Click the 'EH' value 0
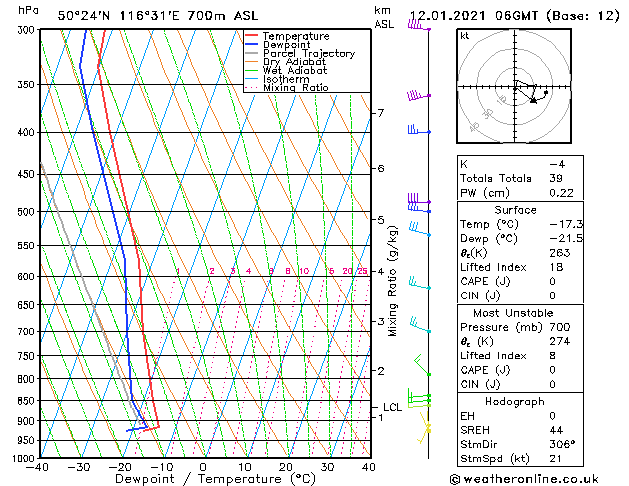Screen dimensions: 629x486 coord(552,416)
